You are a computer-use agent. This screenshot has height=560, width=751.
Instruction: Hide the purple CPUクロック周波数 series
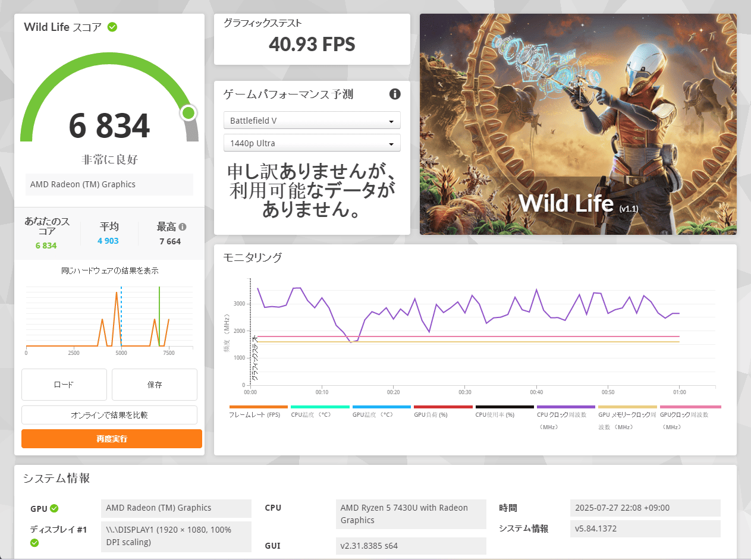pos(565,414)
